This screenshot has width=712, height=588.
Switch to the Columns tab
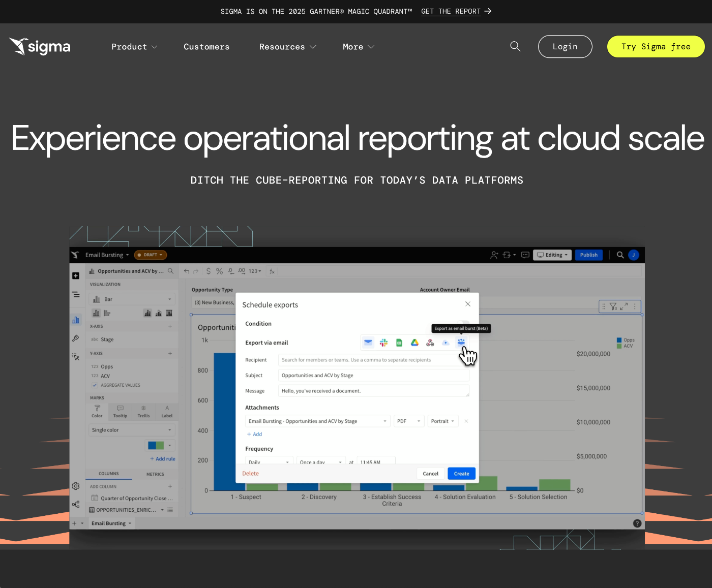tap(109, 474)
